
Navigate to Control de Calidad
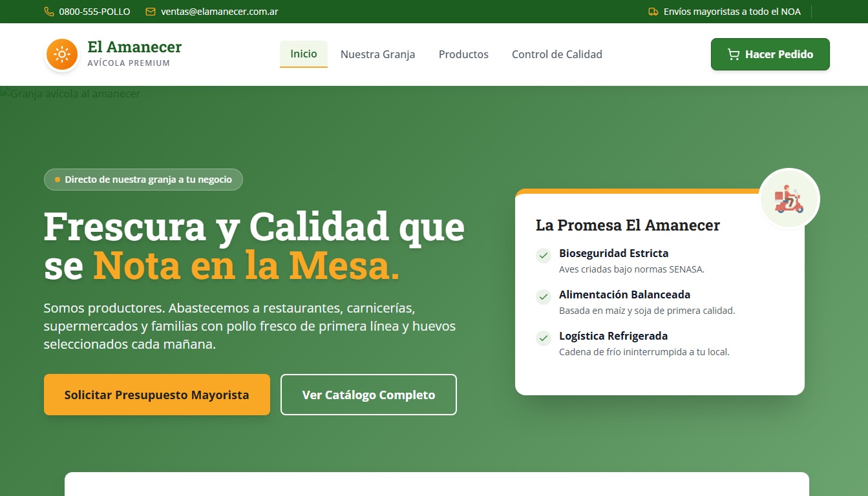point(557,54)
